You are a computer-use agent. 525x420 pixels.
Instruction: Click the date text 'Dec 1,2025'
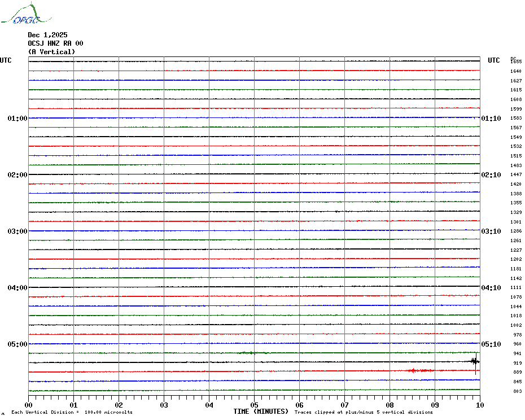47,35
